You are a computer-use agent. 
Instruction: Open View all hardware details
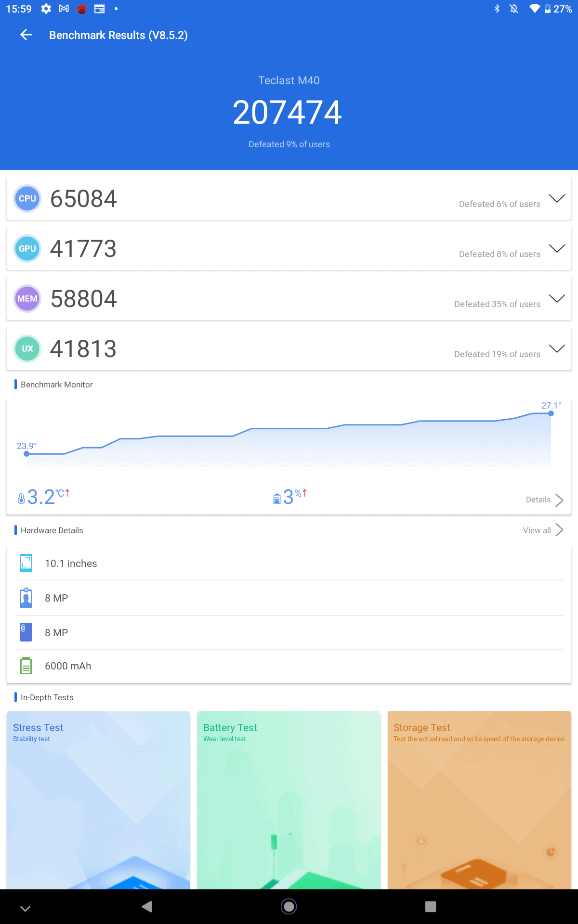(x=543, y=530)
